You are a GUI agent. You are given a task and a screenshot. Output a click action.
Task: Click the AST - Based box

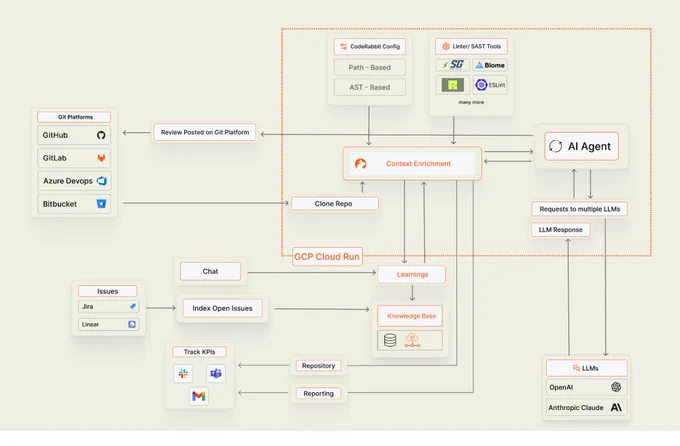coord(369,87)
